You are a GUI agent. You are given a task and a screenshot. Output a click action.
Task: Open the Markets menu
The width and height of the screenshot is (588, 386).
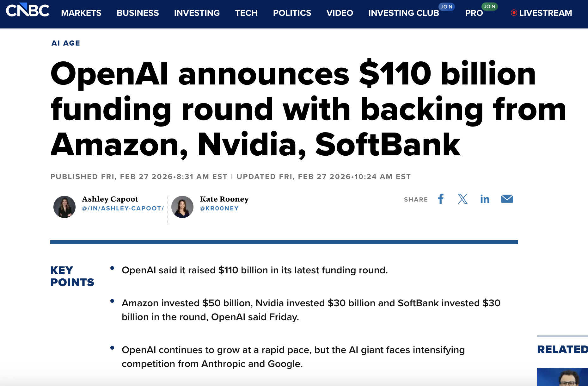tap(81, 13)
